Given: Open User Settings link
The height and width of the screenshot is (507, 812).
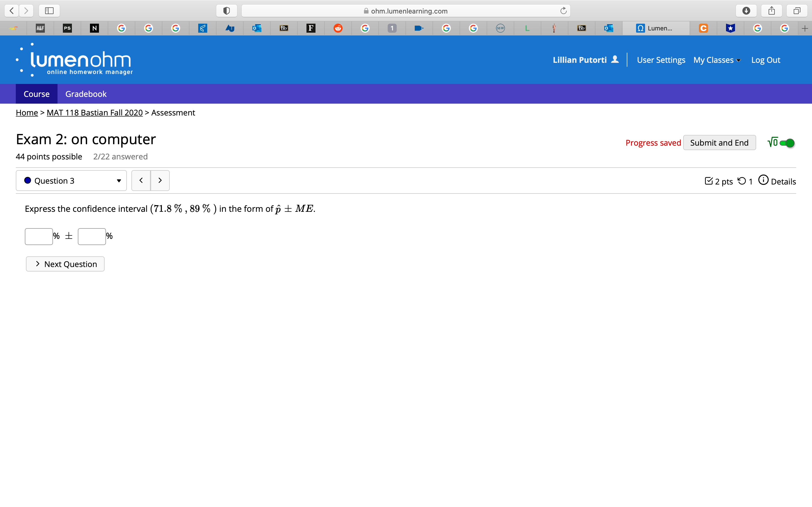Looking at the screenshot, I should pyautogui.click(x=661, y=60).
